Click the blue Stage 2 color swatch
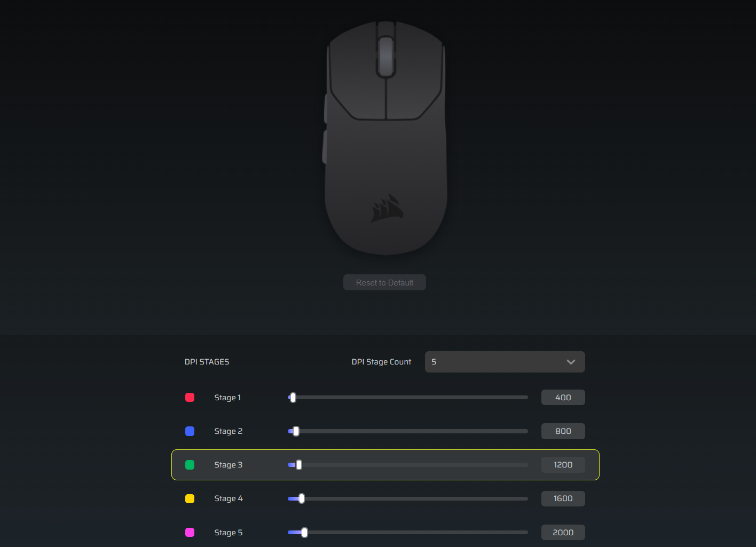Viewport: 756px width, 547px height. pyautogui.click(x=190, y=431)
